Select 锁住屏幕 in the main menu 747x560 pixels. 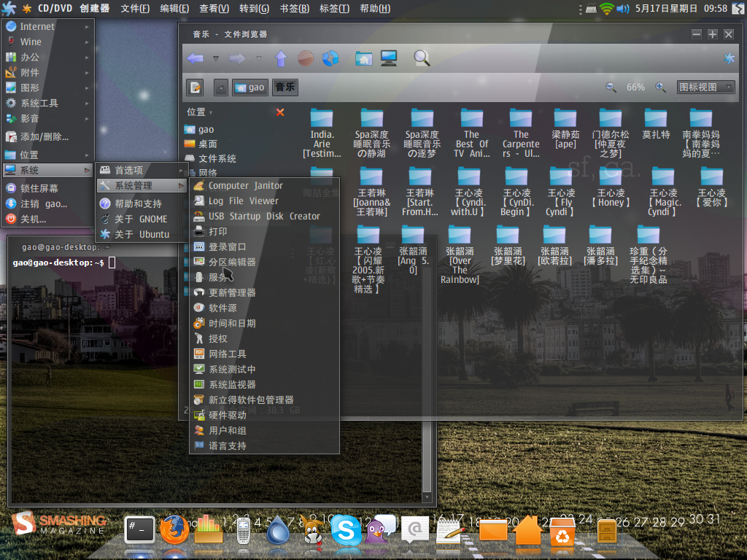click(x=47, y=188)
